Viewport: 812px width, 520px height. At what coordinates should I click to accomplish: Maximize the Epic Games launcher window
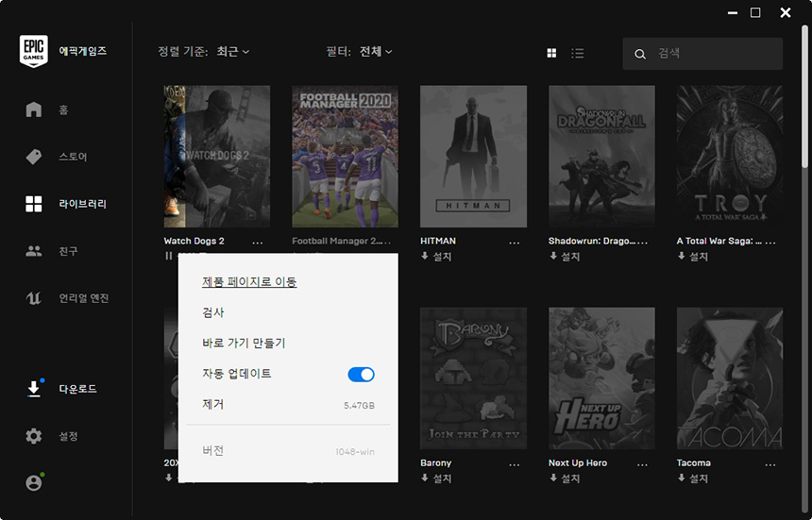pyautogui.click(x=755, y=12)
